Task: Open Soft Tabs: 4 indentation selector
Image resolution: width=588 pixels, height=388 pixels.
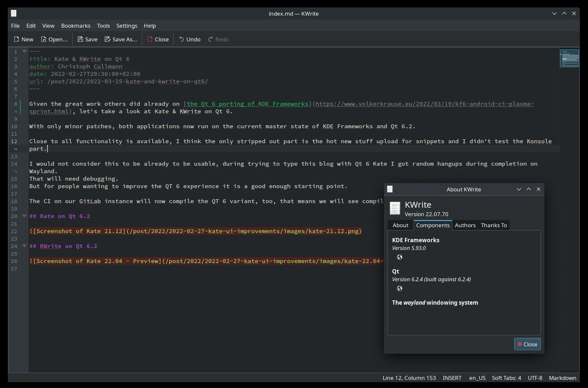Action: [x=506, y=378]
